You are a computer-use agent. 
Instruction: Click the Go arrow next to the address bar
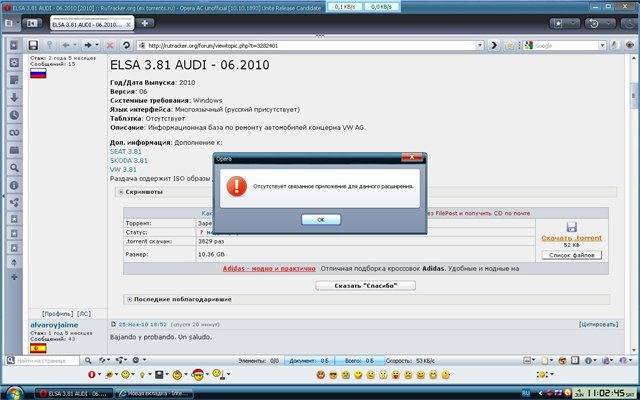pos(494,45)
